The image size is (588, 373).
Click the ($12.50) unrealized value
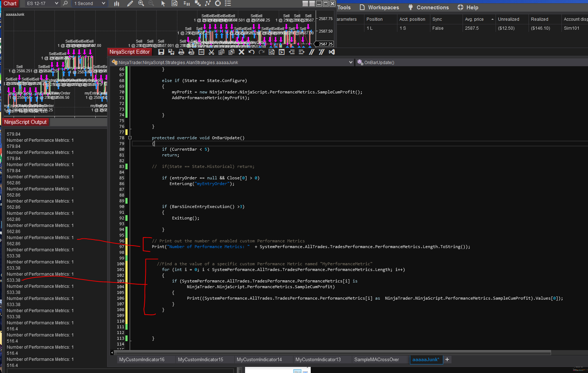pyautogui.click(x=506, y=28)
